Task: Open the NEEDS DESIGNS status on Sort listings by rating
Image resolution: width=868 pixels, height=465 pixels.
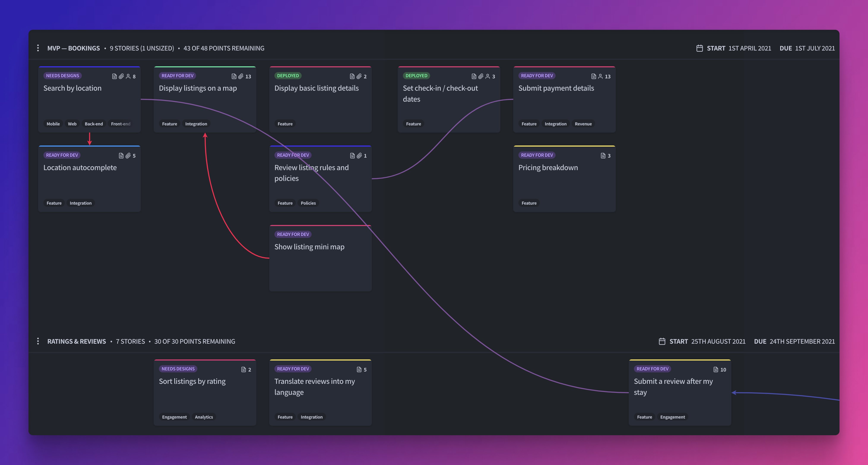Action: pyautogui.click(x=178, y=369)
